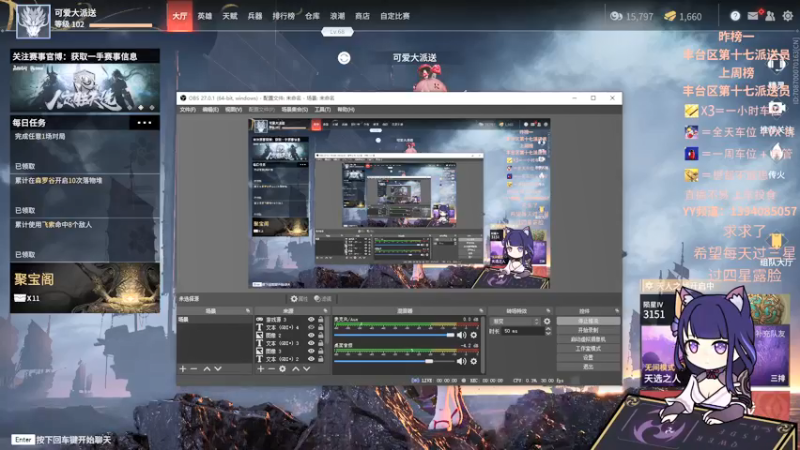The image size is (800, 450).
Task: Open 排行榜 tab in game
Action: pos(283,16)
